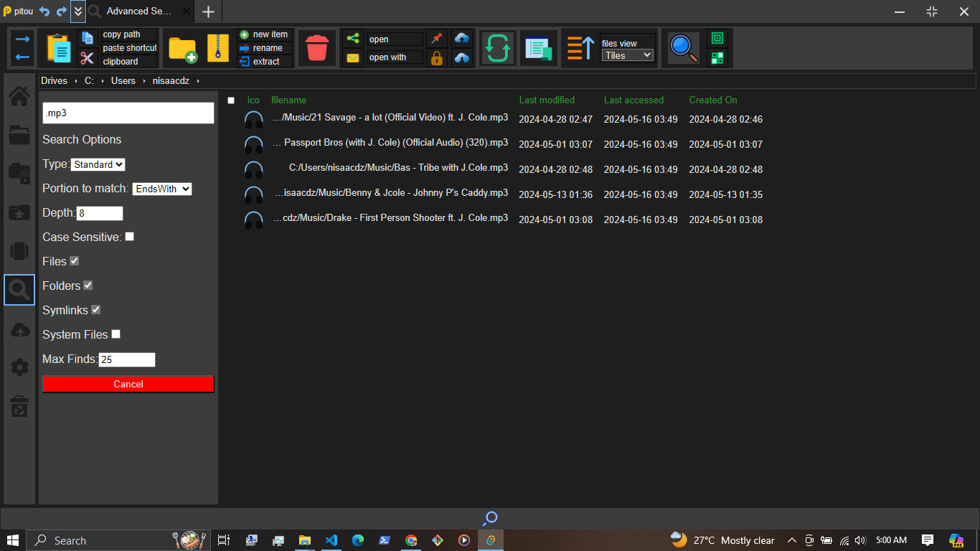
Task: Expand the tab list chevron in the title bar
Action: pyautogui.click(x=77, y=11)
